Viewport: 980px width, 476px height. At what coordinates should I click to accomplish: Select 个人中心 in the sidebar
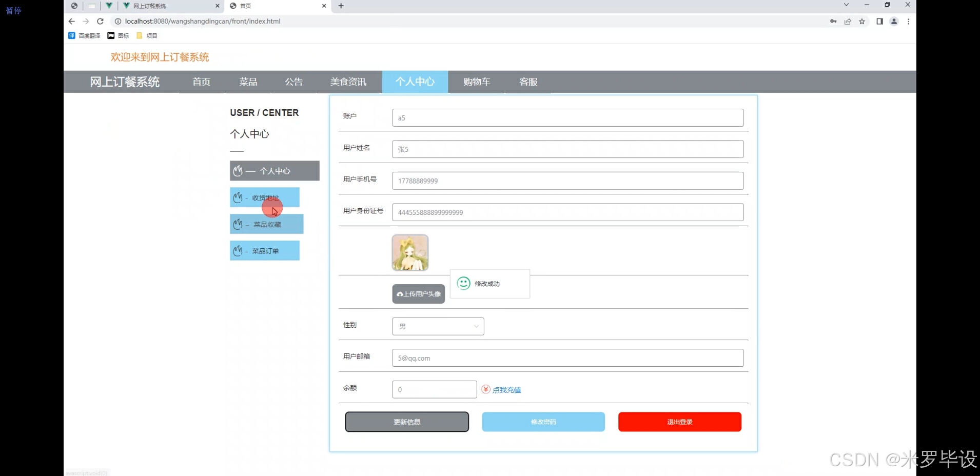(x=275, y=171)
